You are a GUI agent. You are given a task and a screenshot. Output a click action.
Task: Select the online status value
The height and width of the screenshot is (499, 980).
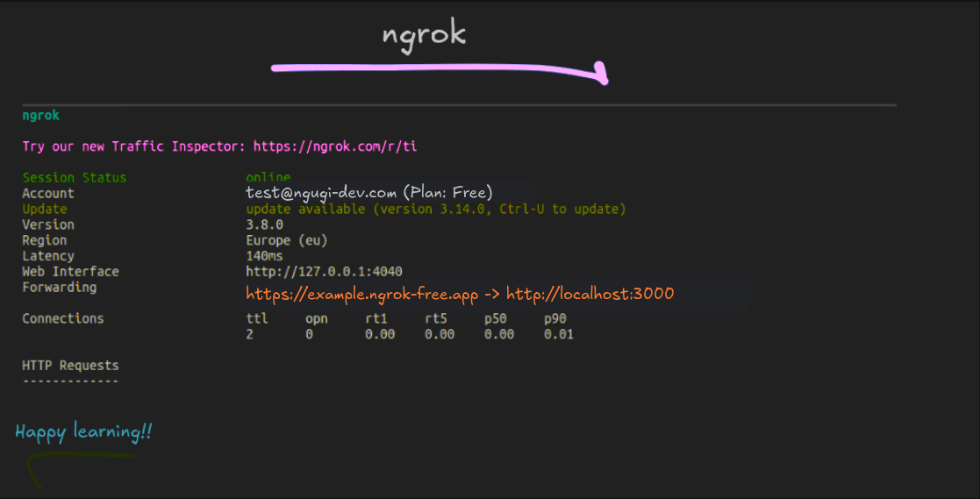click(268, 178)
